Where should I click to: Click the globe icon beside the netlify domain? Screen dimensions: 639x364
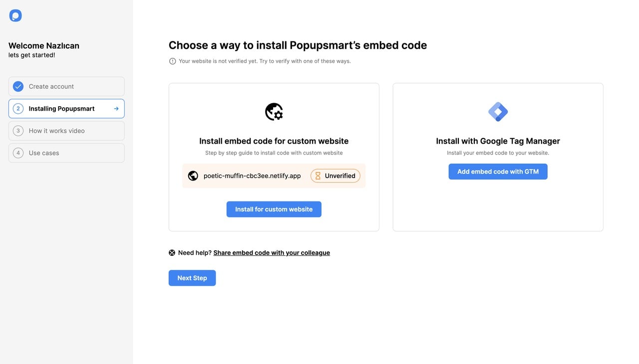click(x=193, y=176)
